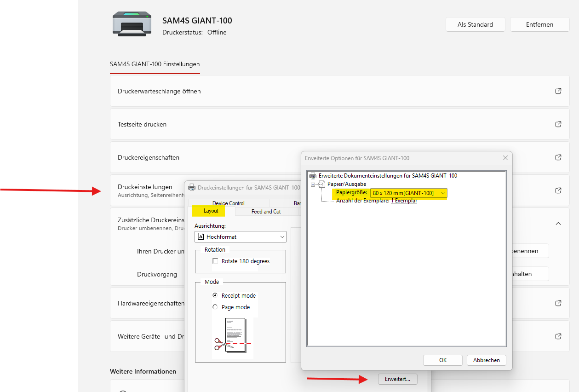Click the external-link icon on Druckeinstellungen row
This screenshot has height=392, width=579.
pos(558,190)
